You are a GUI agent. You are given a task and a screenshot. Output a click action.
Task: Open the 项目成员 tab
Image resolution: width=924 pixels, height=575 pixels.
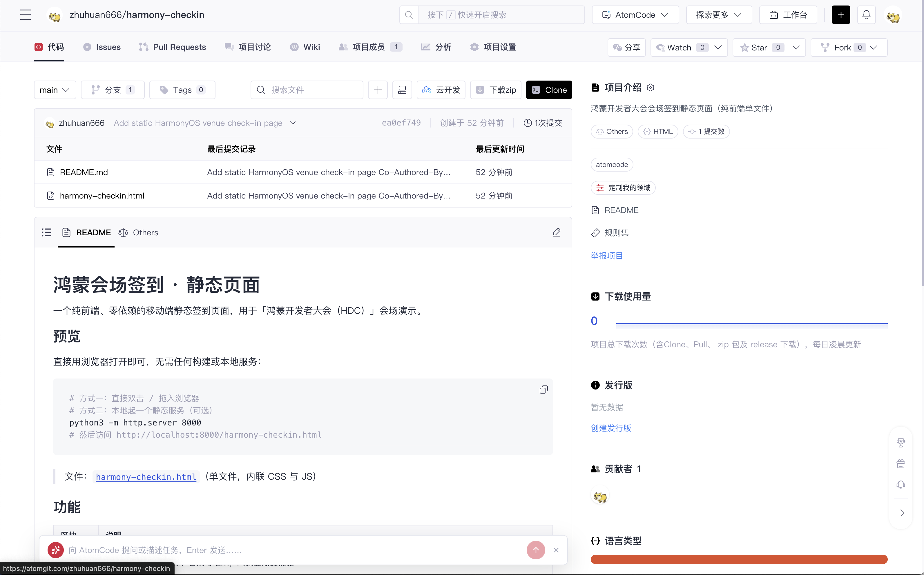pyautogui.click(x=370, y=47)
